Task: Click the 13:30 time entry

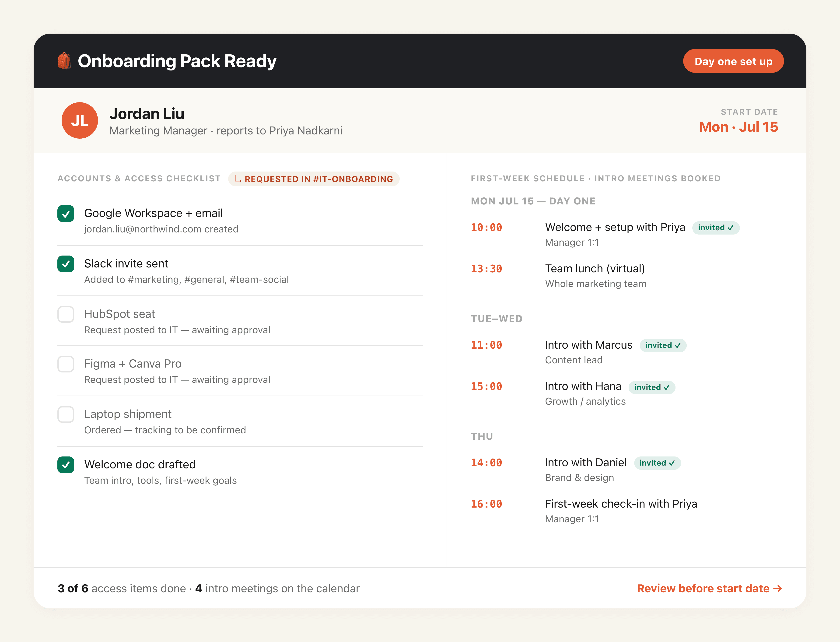Action: pos(486,269)
